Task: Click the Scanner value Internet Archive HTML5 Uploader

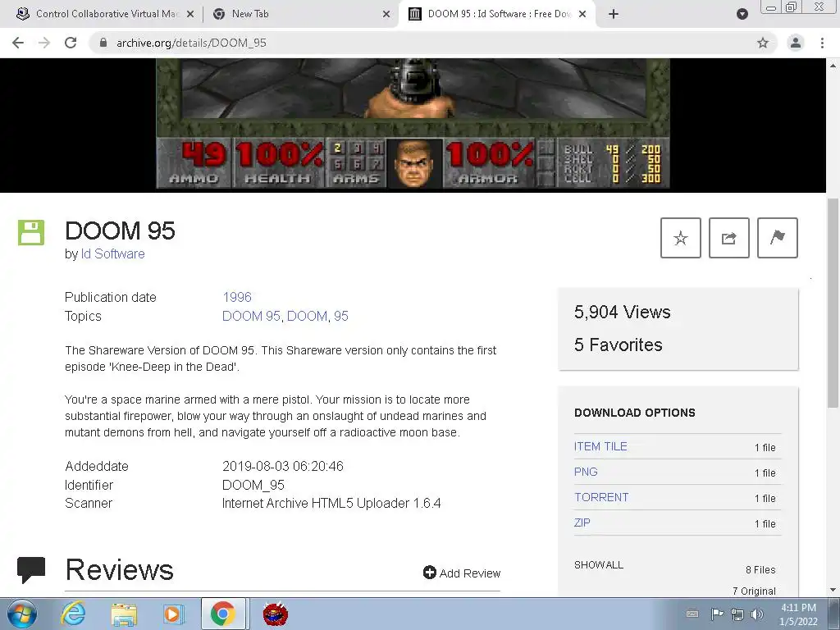Action: click(331, 503)
